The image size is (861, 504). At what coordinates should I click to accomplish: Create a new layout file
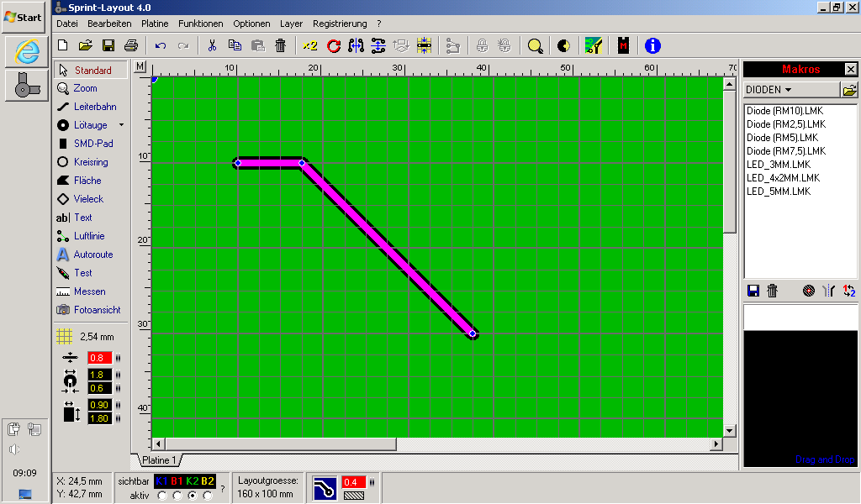[x=62, y=45]
